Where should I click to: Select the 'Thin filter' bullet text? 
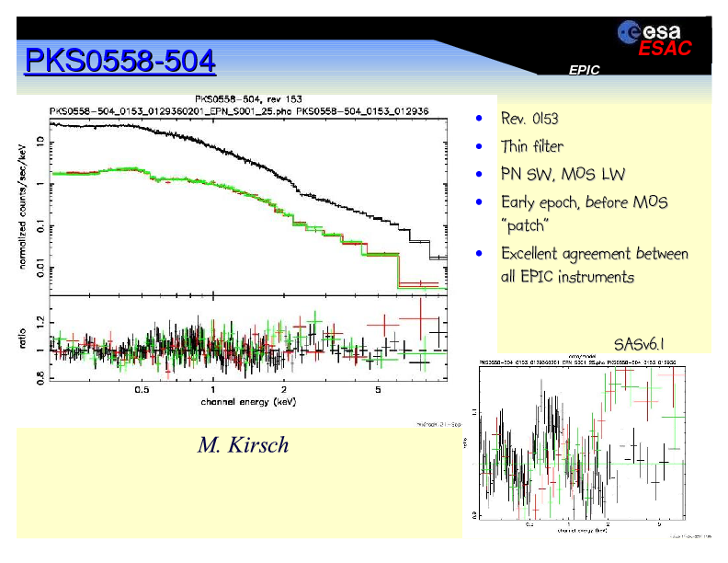click(531, 146)
